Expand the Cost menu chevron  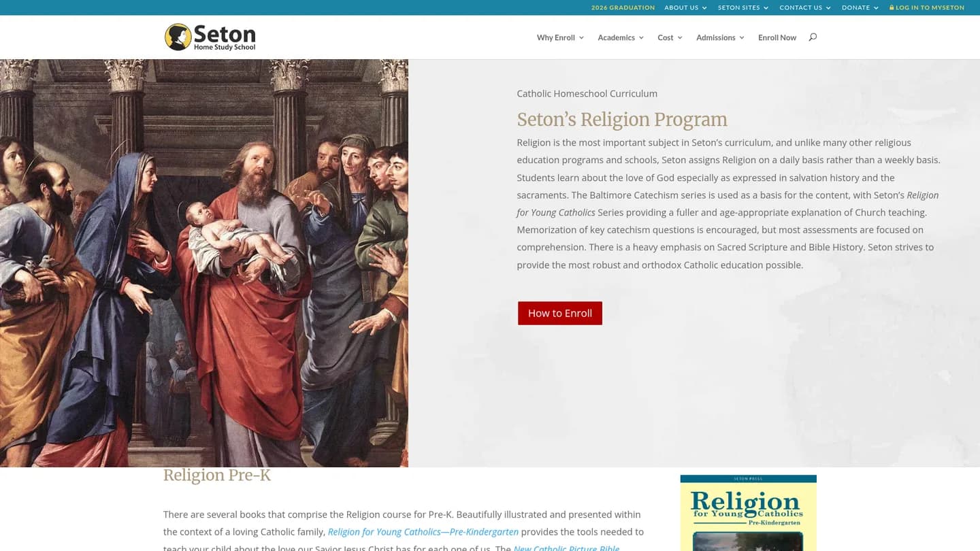[680, 38]
